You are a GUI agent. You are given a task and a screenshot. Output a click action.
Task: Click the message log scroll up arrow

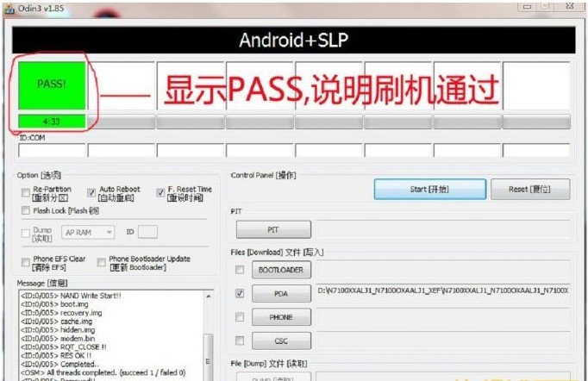pyautogui.click(x=209, y=296)
